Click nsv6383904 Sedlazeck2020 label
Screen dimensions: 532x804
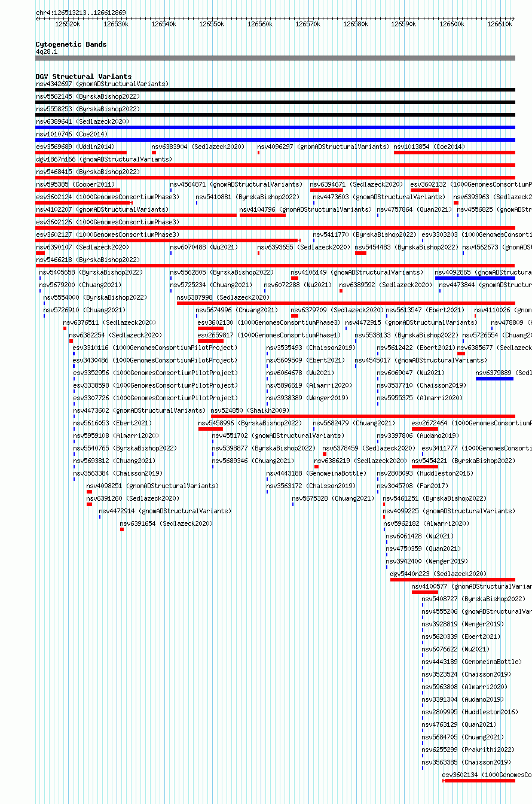pyautogui.click(x=198, y=147)
